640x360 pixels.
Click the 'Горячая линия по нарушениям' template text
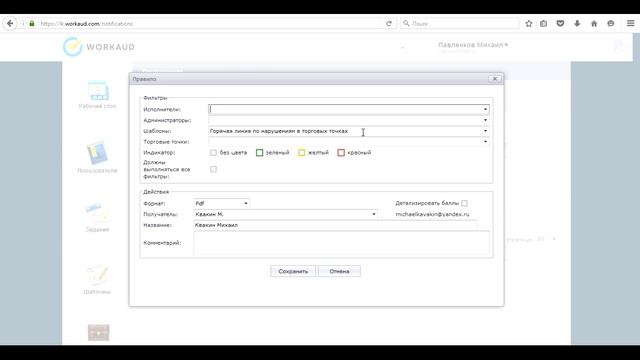pos(279,131)
